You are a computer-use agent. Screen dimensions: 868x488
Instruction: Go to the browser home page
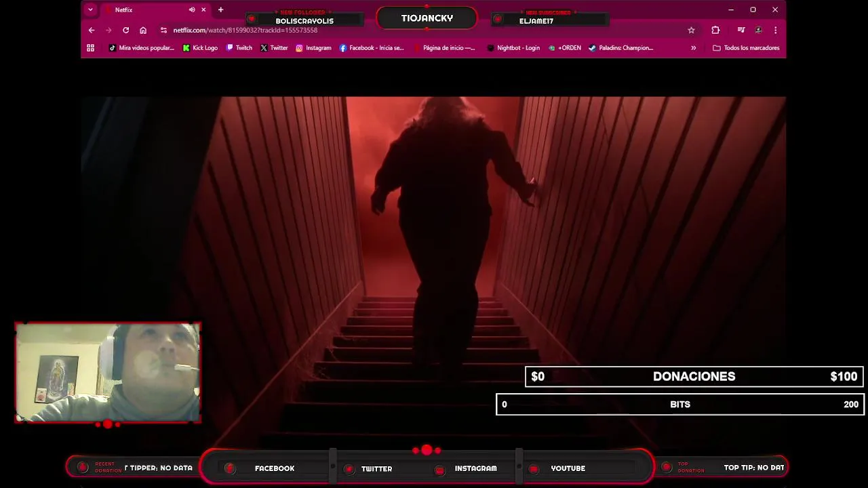click(x=143, y=30)
